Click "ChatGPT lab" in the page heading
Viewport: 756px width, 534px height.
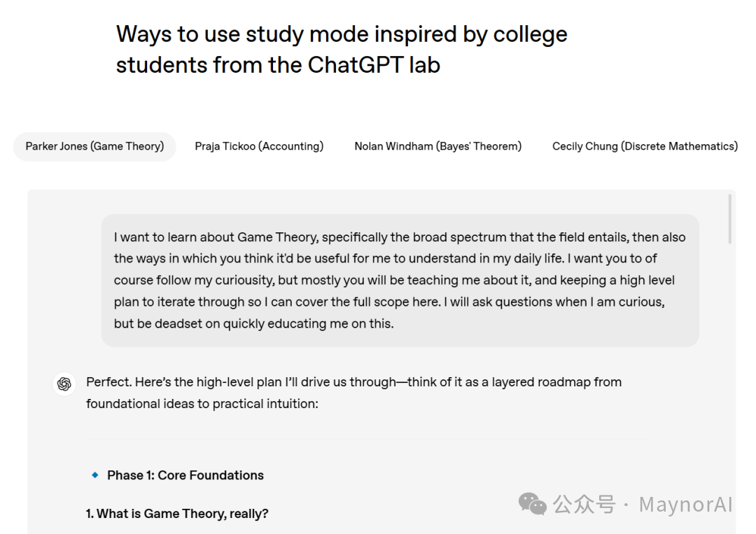(x=374, y=65)
